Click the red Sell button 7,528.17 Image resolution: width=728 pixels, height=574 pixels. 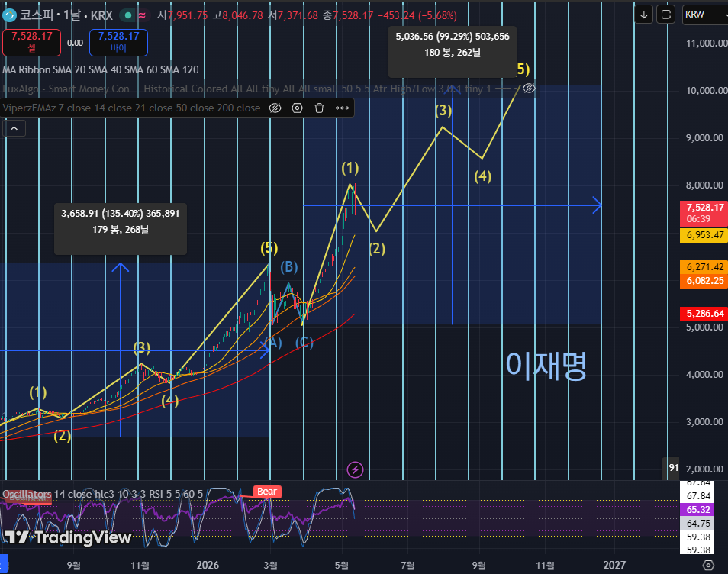(31, 42)
